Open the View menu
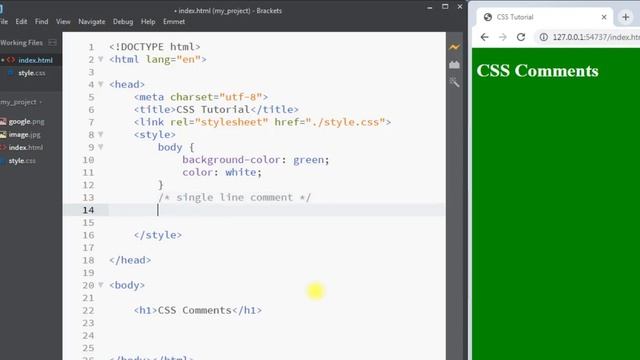The height and width of the screenshot is (360, 640). tap(63, 22)
